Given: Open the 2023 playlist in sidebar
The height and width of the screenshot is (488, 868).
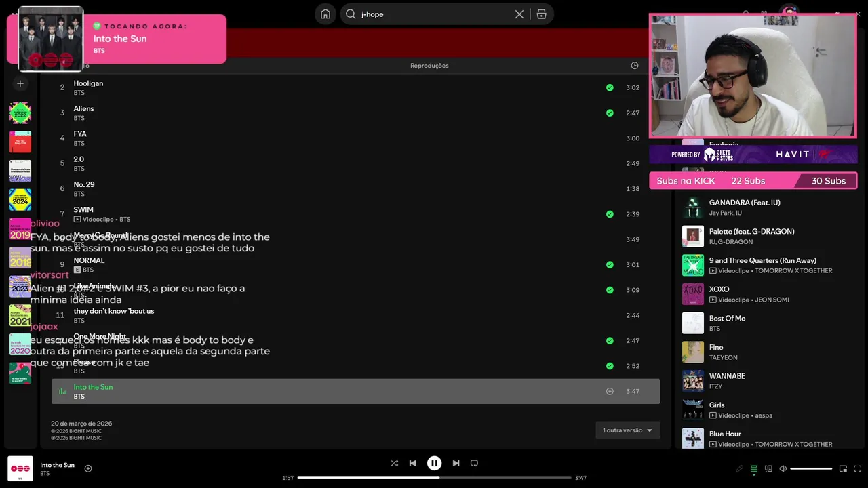Looking at the screenshot, I should pyautogui.click(x=20, y=287).
